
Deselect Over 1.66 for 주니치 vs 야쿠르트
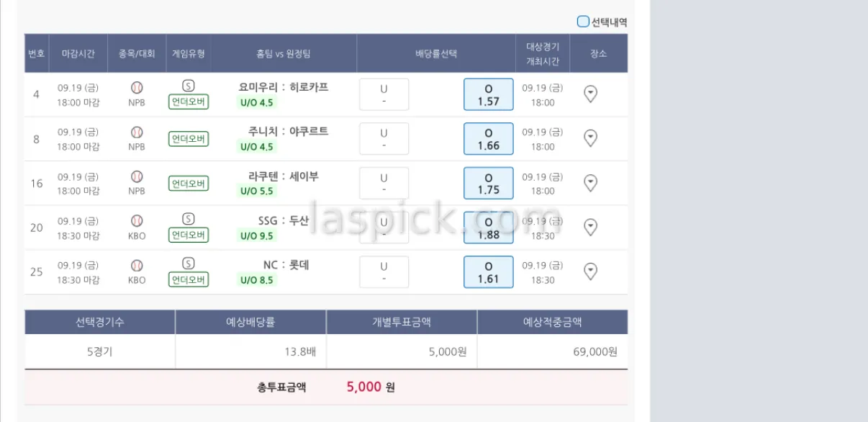488,138
